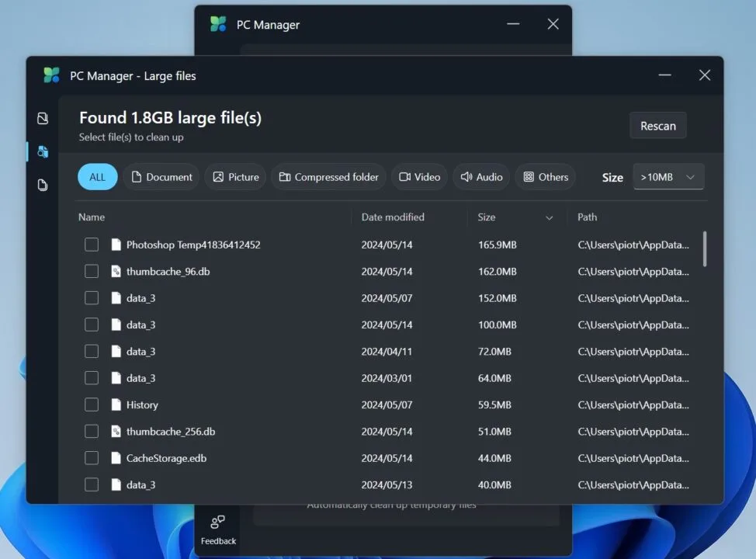Viewport: 756px width, 559px height.
Task: Click the vertical scrollbar of file list
Action: pyautogui.click(x=705, y=248)
